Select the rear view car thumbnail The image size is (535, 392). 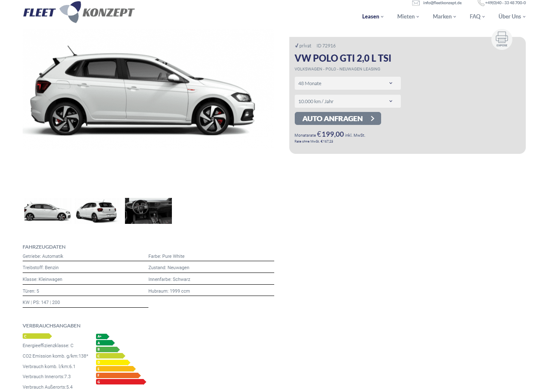click(x=98, y=211)
